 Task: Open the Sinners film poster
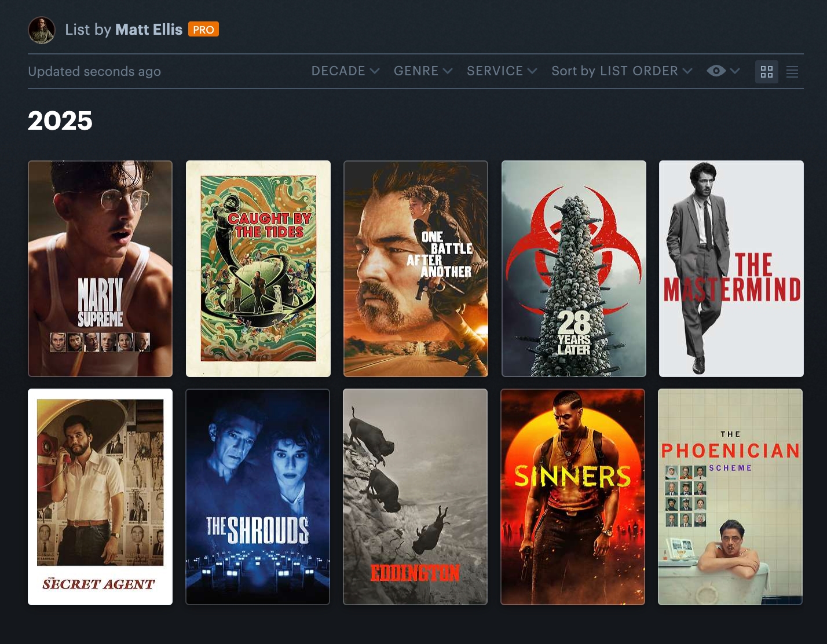(x=573, y=497)
